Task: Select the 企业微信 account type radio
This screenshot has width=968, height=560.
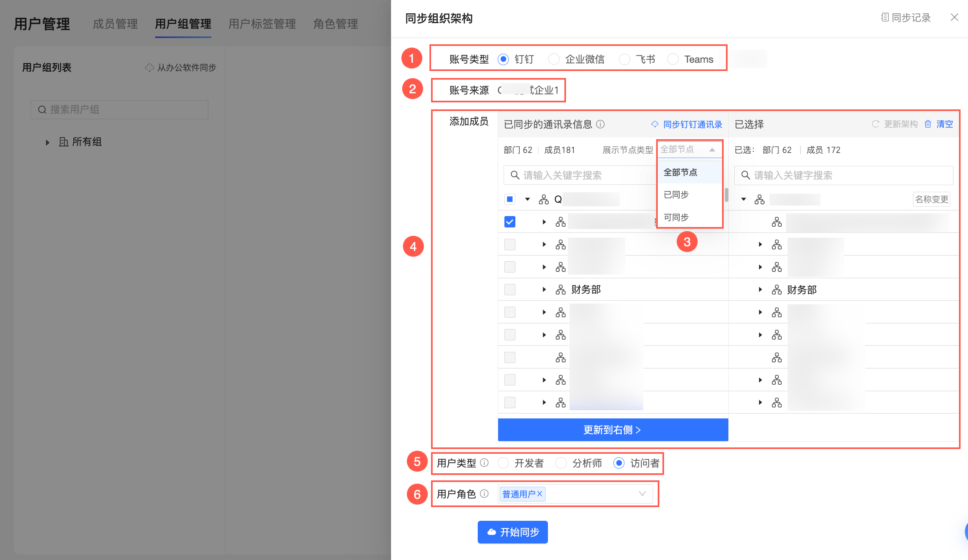Action: pyautogui.click(x=554, y=59)
